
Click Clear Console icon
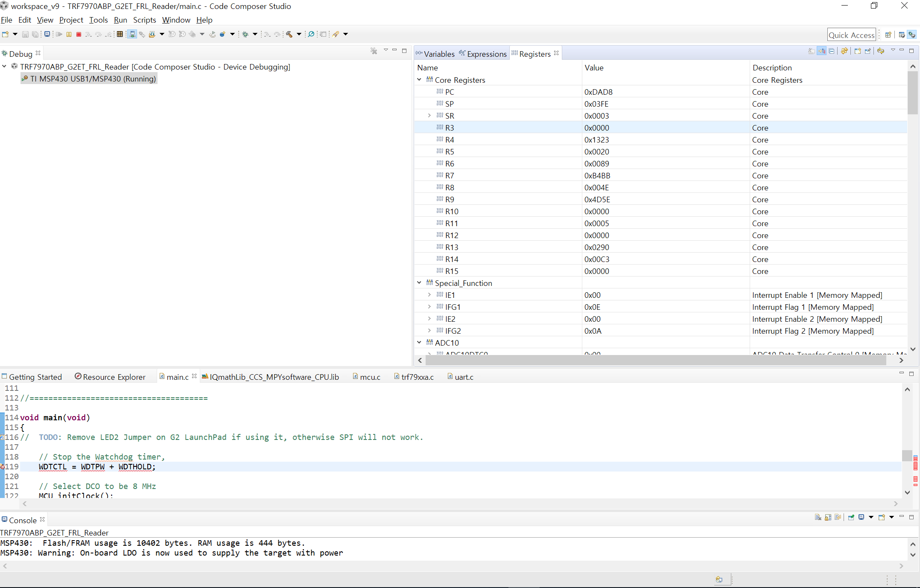818,518
